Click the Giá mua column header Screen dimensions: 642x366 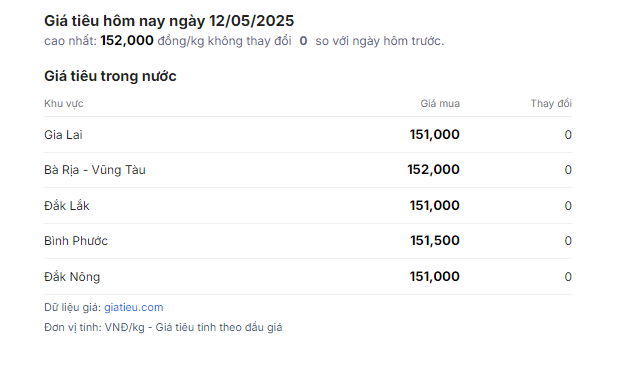440,104
